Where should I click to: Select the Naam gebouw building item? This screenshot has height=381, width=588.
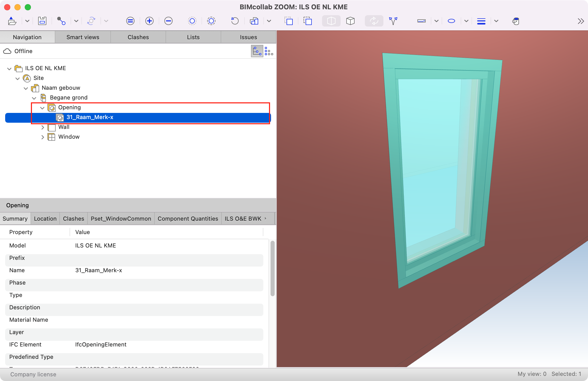pos(61,88)
